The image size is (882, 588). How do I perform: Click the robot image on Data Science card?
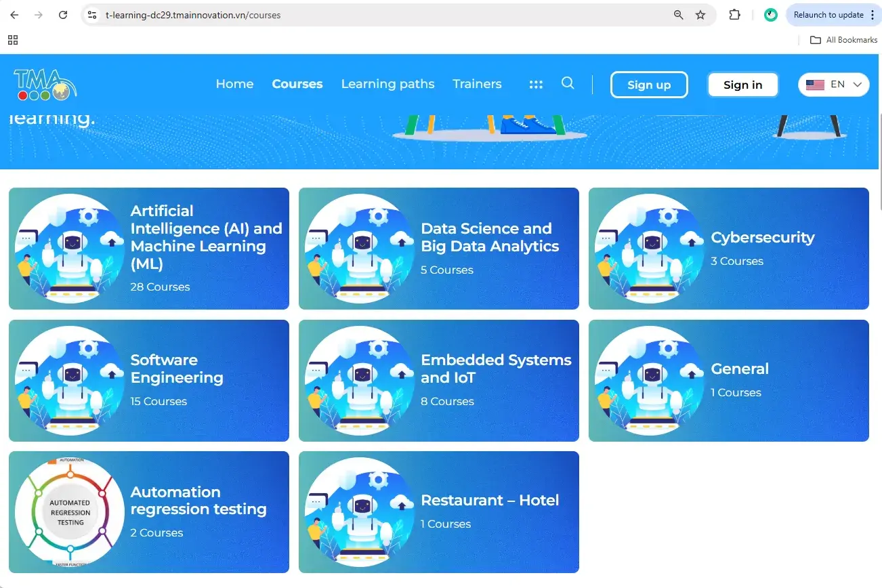coord(360,249)
